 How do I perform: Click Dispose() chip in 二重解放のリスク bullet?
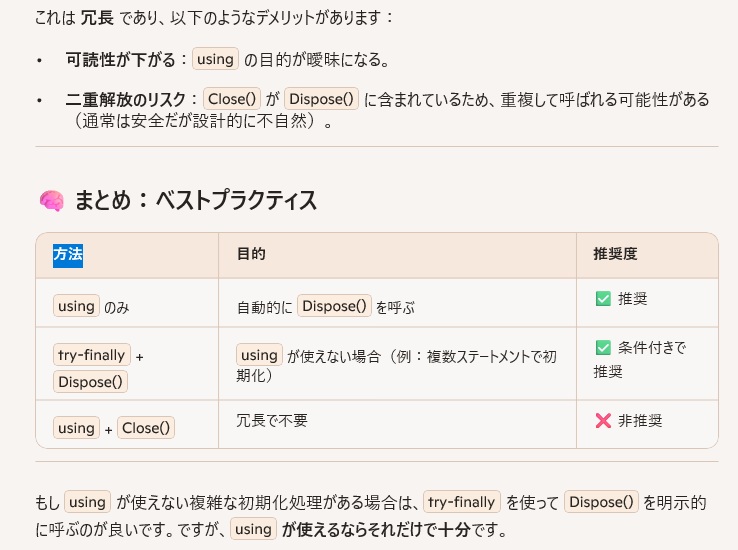[x=321, y=99]
